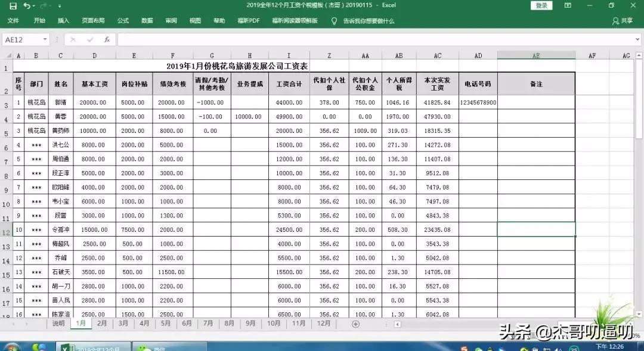Expand the formula bar dropdown arrow

pyautogui.click(x=637, y=39)
